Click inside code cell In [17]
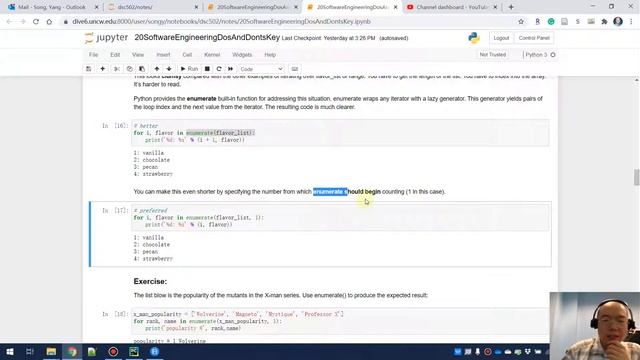 pos(340,218)
